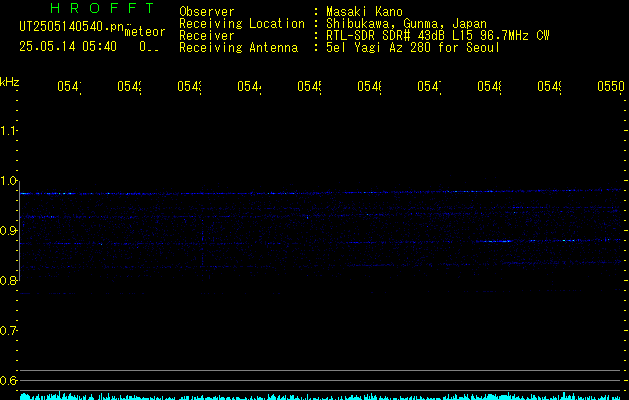
Task: Click the 0549 time marker
Action: tap(549, 87)
